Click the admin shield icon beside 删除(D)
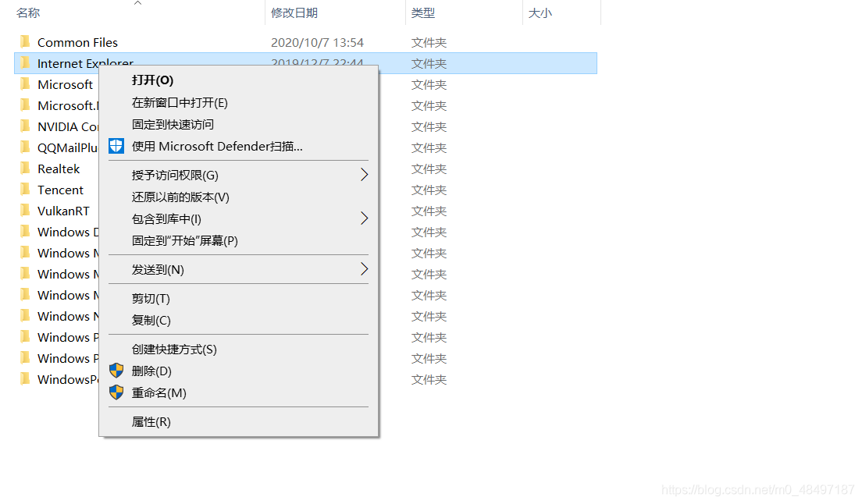Viewport: 862px width, 504px height. 116,371
